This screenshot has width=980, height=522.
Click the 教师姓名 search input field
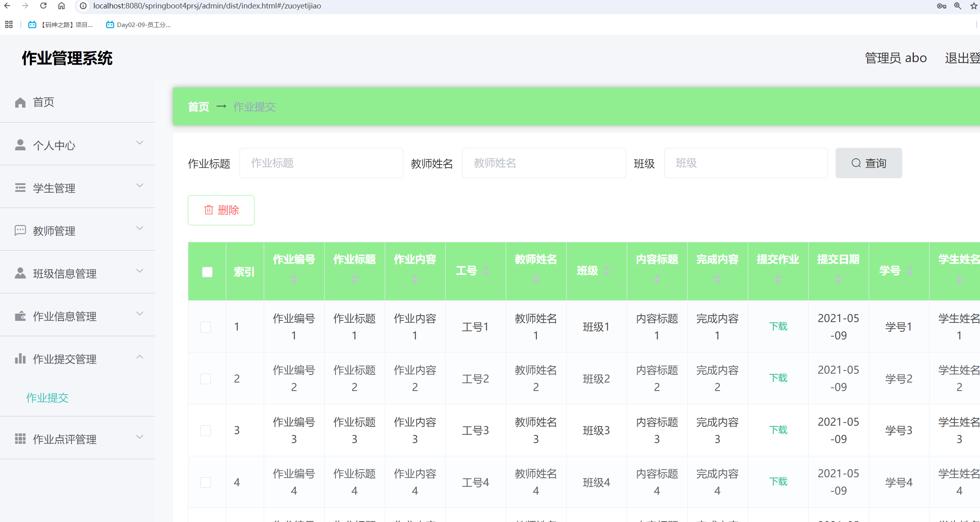[x=544, y=163]
